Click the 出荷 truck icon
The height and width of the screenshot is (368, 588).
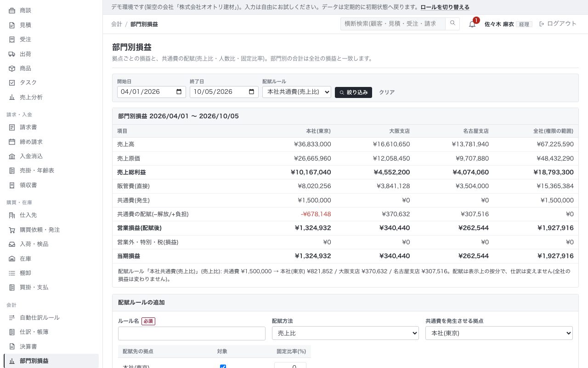[12, 54]
